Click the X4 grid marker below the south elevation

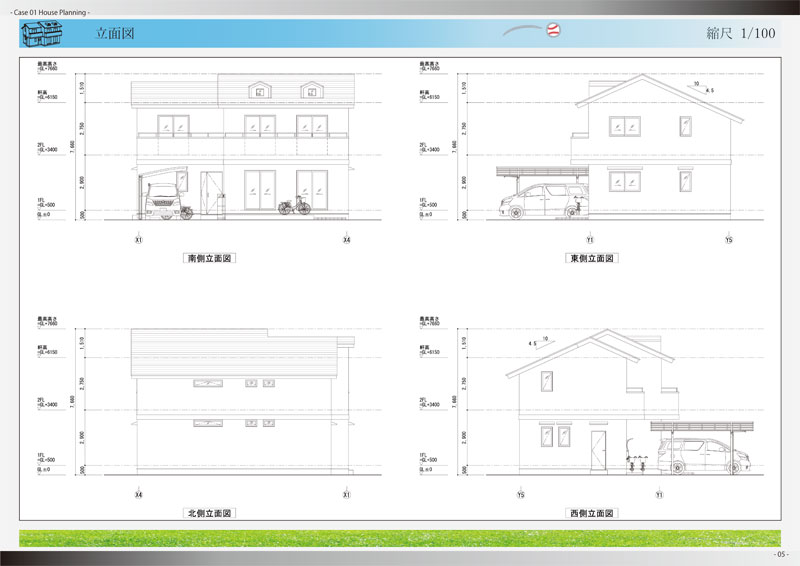[346, 241]
